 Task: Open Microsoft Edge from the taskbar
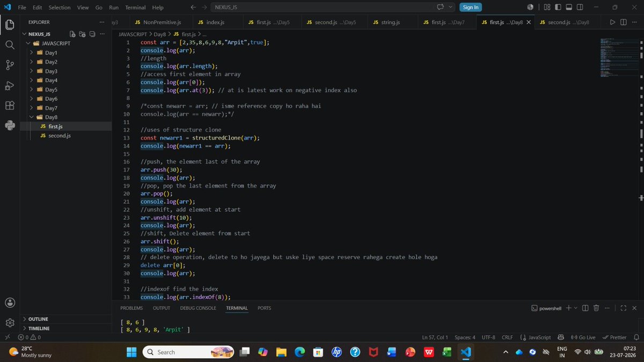click(299, 352)
